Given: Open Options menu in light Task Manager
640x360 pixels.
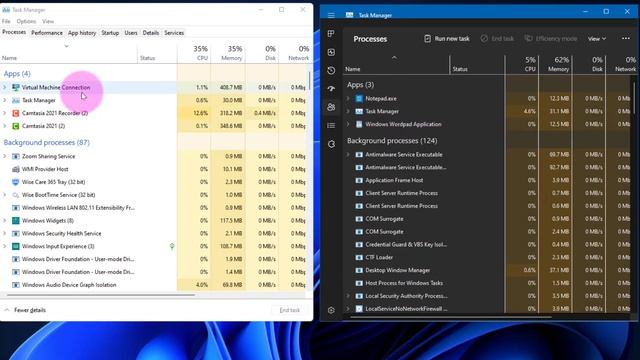Looking at the screenshot, I should (x=26, y=21).
